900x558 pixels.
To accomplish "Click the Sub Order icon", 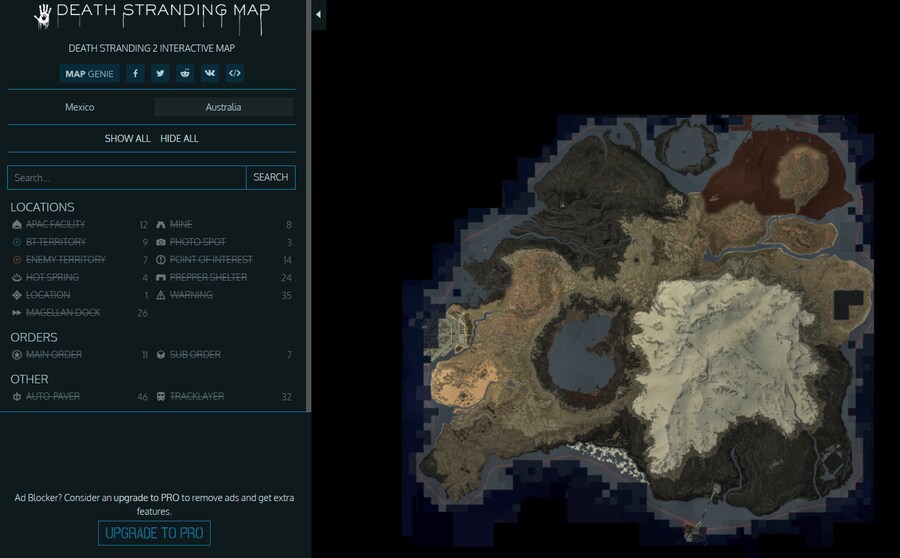I will pyautogui.click(x=161, y=355).
